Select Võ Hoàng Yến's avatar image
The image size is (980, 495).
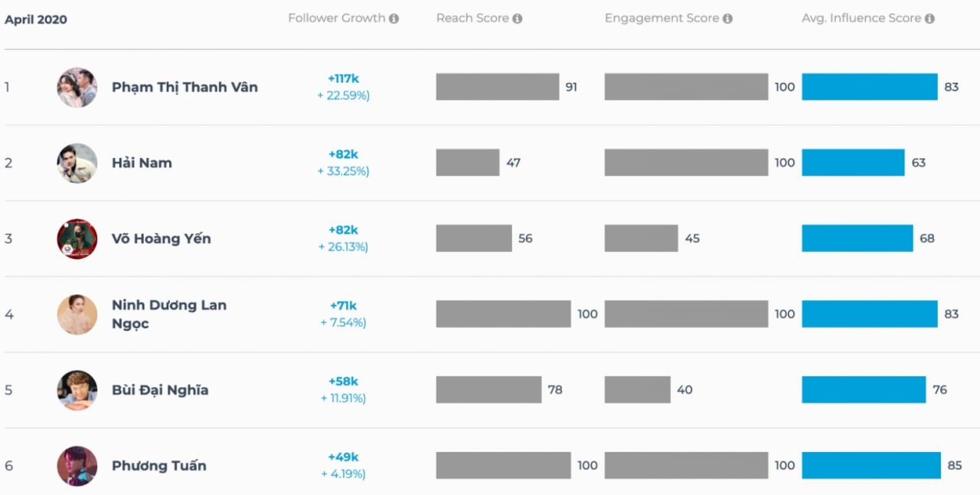pyautogui.click(x=77, y=239)
